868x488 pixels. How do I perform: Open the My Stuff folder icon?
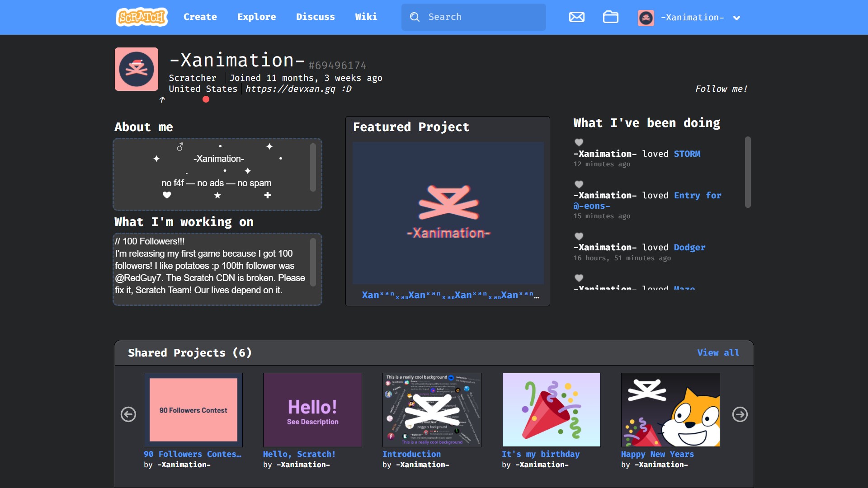pyautogui.click(x=610, y=17)
